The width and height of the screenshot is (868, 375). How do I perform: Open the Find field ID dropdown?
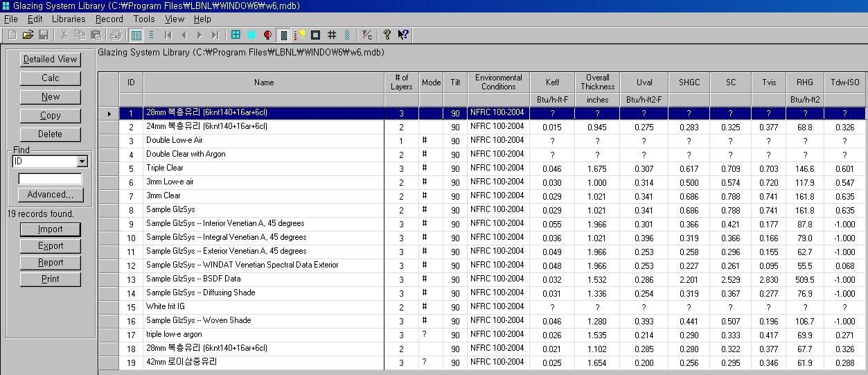point(82,162)
